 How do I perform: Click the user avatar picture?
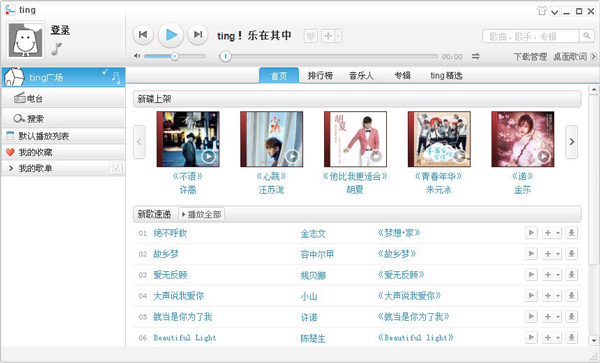click(26, 40)
